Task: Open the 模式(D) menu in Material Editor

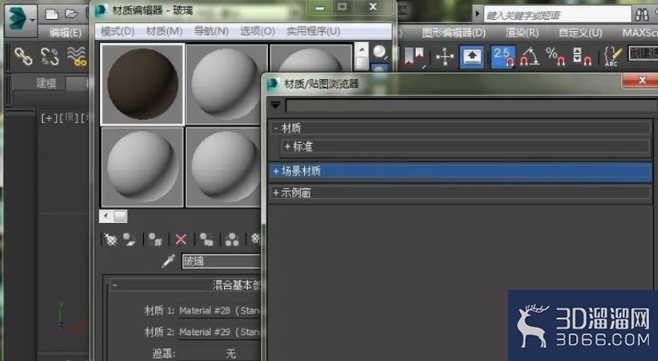Action: [x=118, y=31]
